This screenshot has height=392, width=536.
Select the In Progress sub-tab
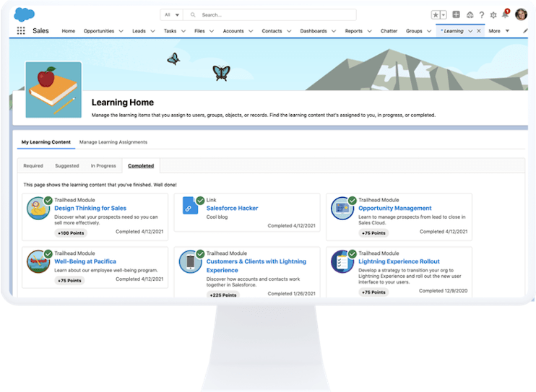[103, 166]
